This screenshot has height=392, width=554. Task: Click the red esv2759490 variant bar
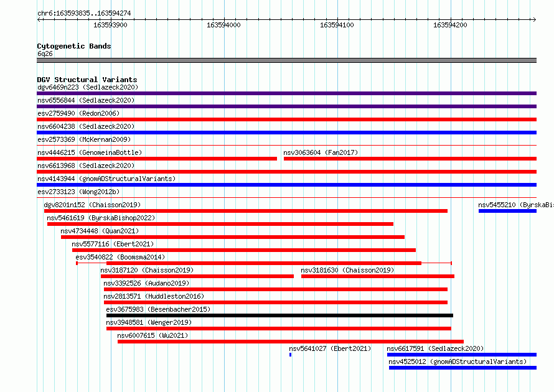tap(286, 119)
